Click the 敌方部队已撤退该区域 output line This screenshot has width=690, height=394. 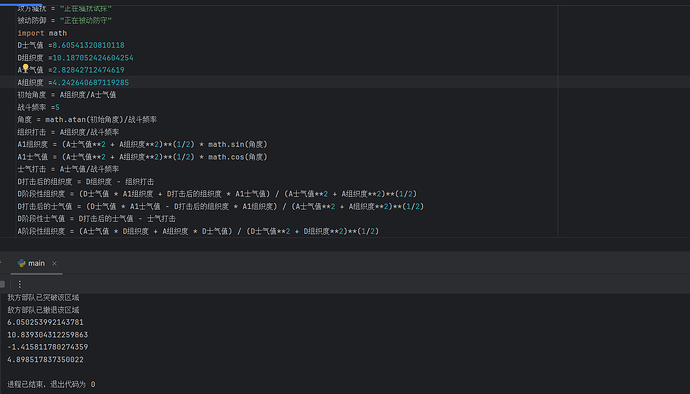click(43, 310)
